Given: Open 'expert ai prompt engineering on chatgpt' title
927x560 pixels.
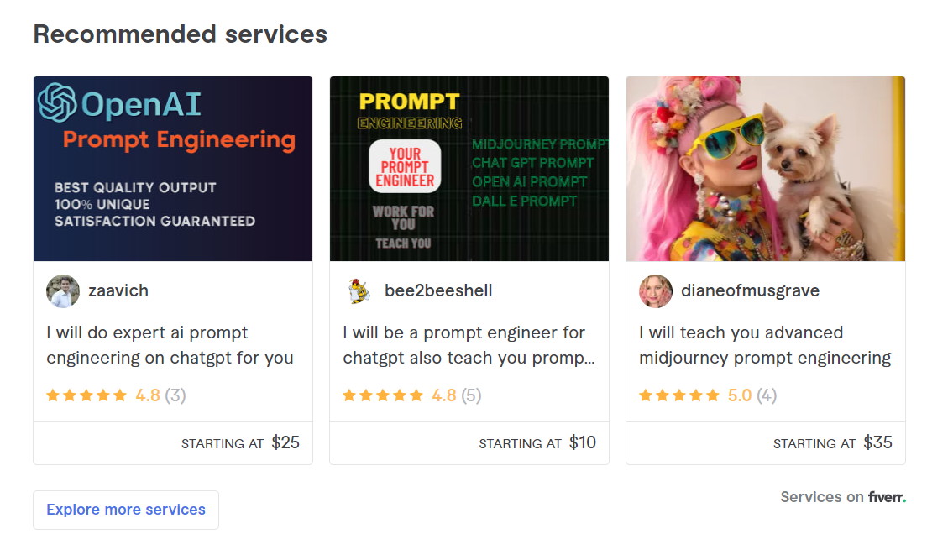Looking at the screenshot, I should coord(170,345).
